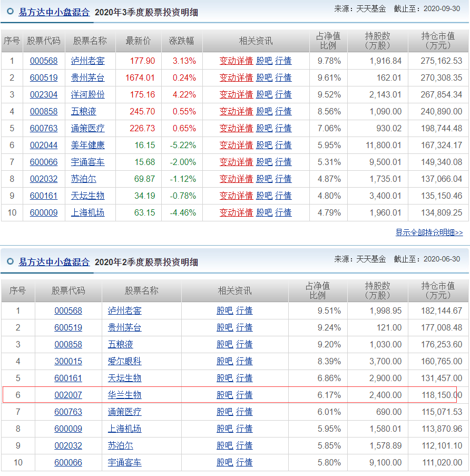The image size is (470, 476).
Task: Open 贵州茅台 name in Q2 table
Action: (x=125, y=327)
